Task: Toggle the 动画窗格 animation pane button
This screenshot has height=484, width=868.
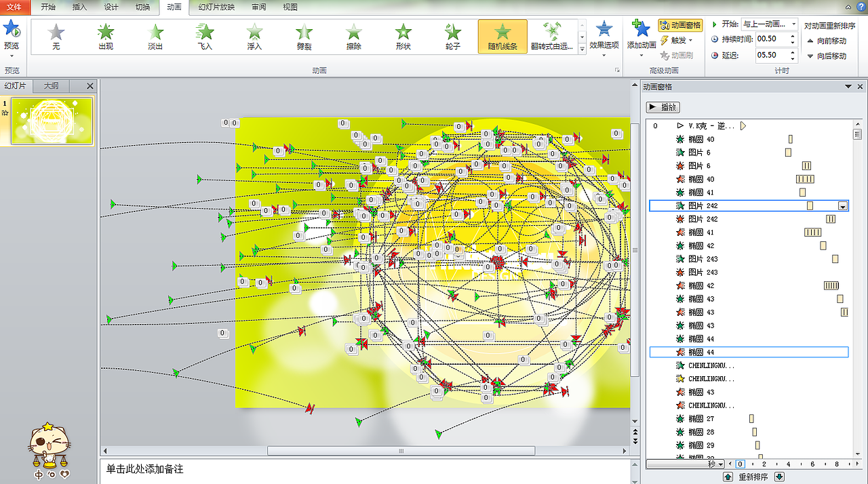Action: (680, 25)
